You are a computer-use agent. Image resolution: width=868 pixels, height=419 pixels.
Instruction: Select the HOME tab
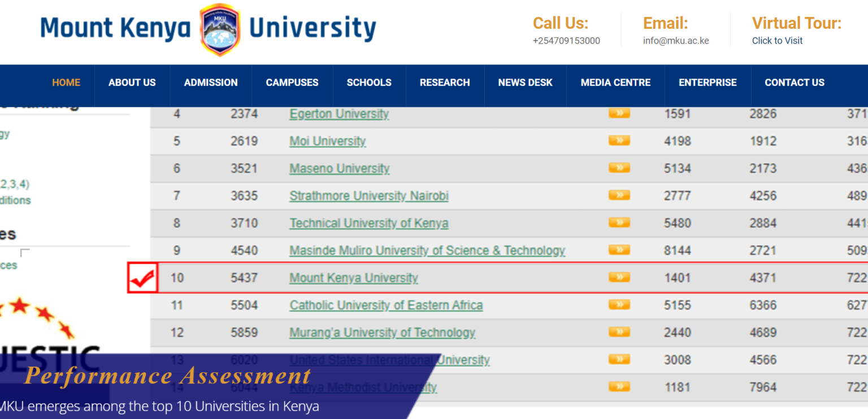click(x=66, y=82)
